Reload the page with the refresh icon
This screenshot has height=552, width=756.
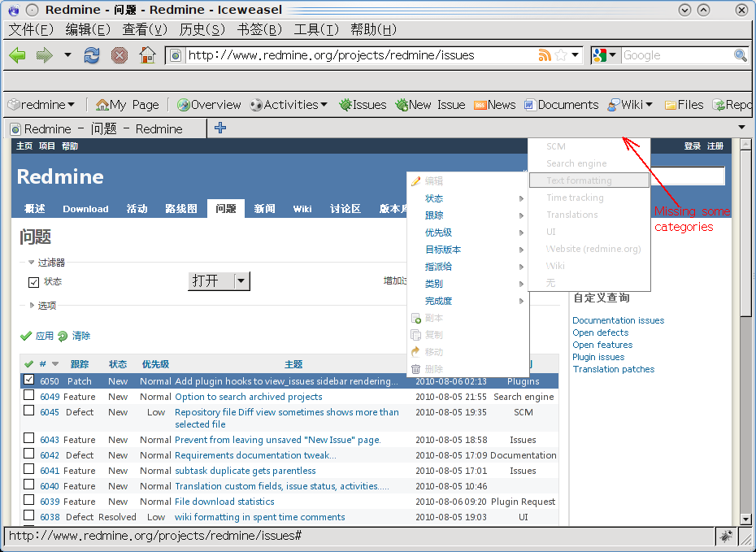click(x=92, y=55)
